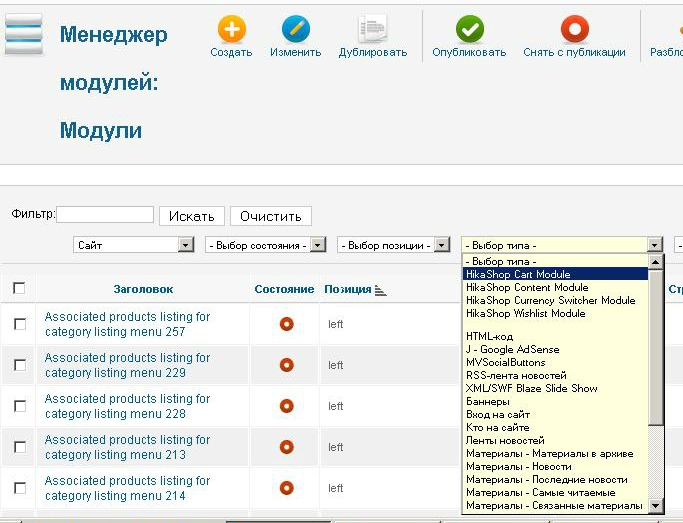The image size is (683, 523).
Task: Click the Дублировать (Duplicate) icon
Action: click(372, 30)
